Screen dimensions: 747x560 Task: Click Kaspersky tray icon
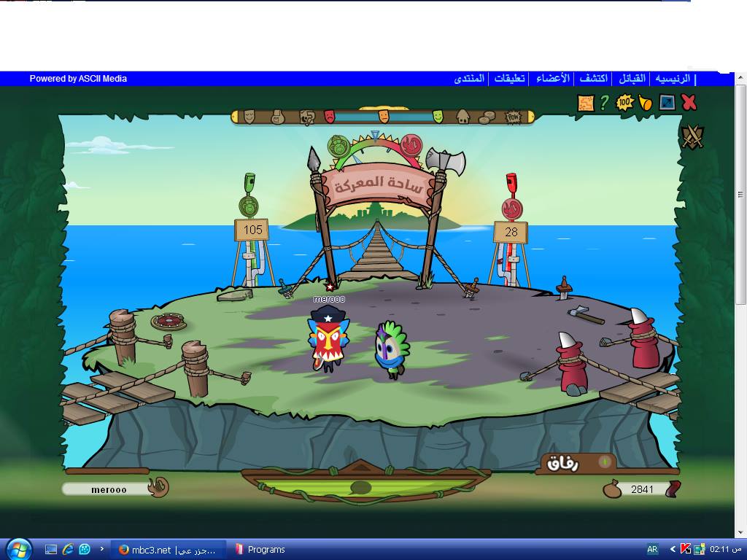pos(686,549)
